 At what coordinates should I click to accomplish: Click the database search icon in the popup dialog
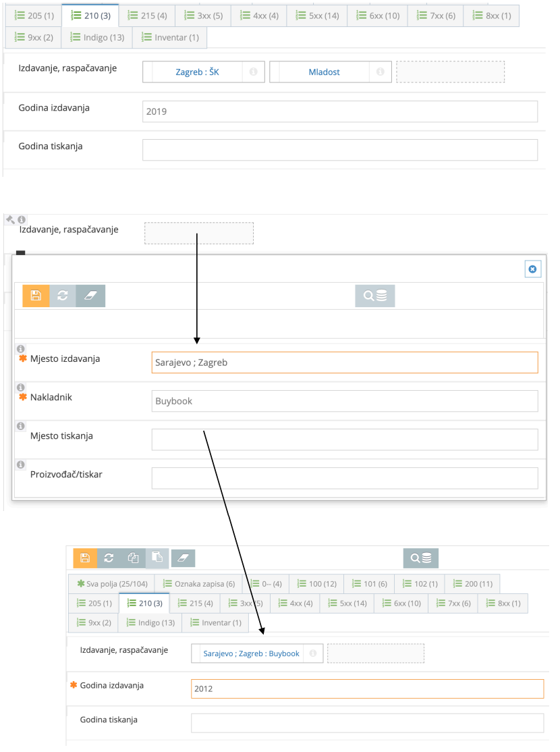pyautogui.click(x=375, y=296)
